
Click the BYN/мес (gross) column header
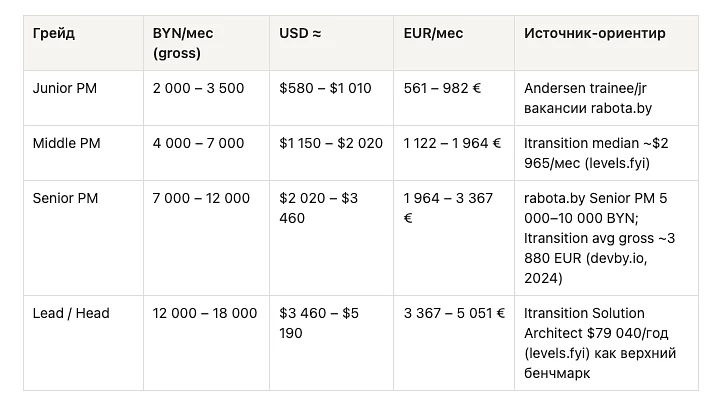[x=183, y=43]
